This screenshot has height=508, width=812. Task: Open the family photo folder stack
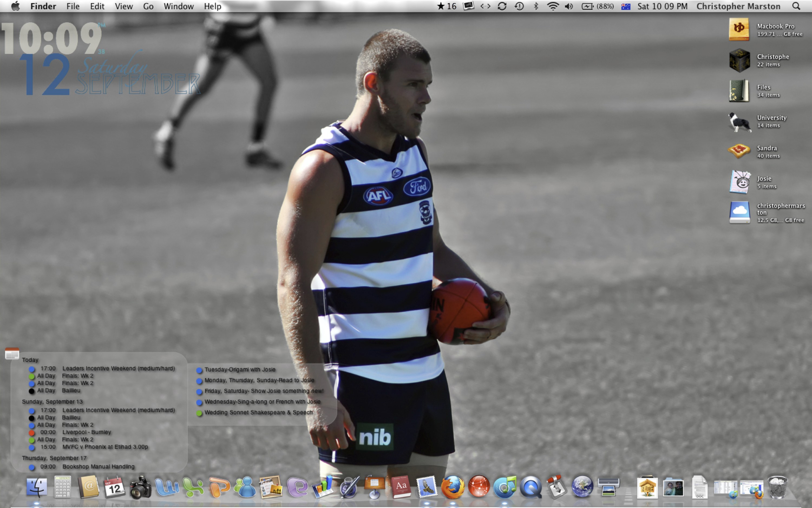pyautogui.click(x=673, y=487)
